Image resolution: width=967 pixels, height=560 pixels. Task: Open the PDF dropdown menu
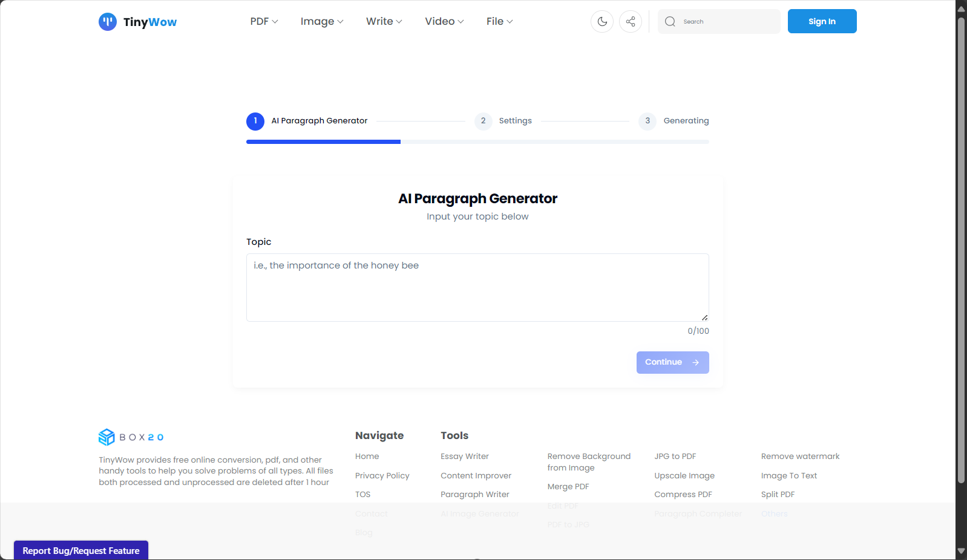pyautogui.click(x=264, y=21)
